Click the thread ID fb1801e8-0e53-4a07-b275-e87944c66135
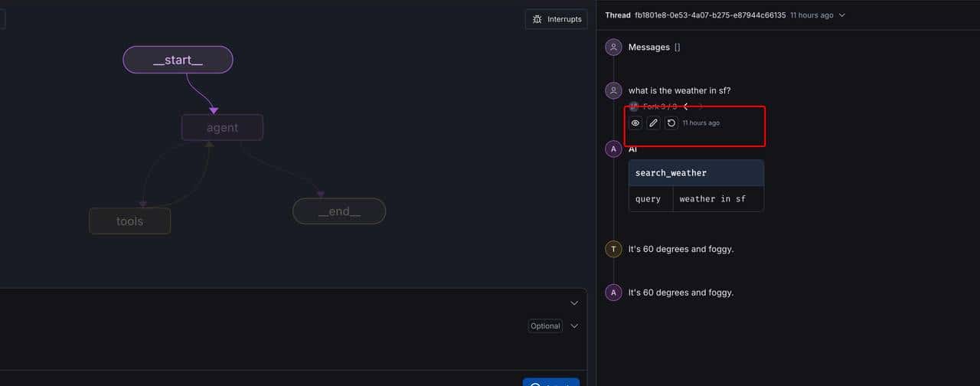This screenshot has height=386, width=980. click(710, 15)
